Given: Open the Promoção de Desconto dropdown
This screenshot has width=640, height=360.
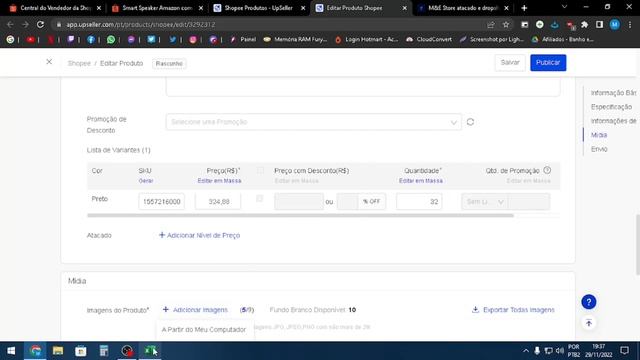Looking at the screenshot, I should (x=313, y=122).
